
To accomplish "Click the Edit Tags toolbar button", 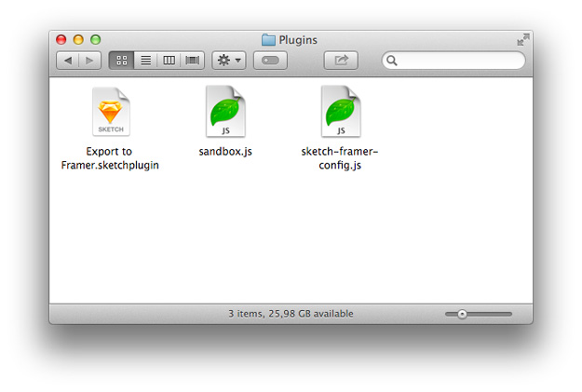I will 270,61.
